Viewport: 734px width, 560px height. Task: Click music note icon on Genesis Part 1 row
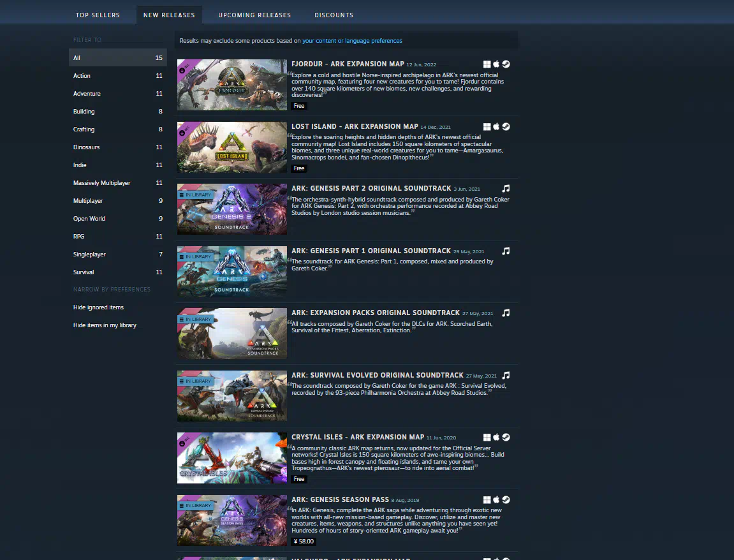tap(506, 251)
